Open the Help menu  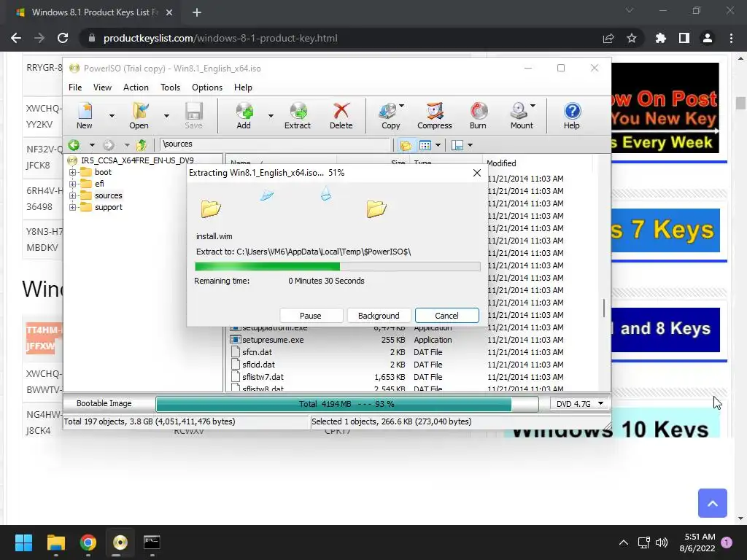pyautogui.click(x=243, y=87)
